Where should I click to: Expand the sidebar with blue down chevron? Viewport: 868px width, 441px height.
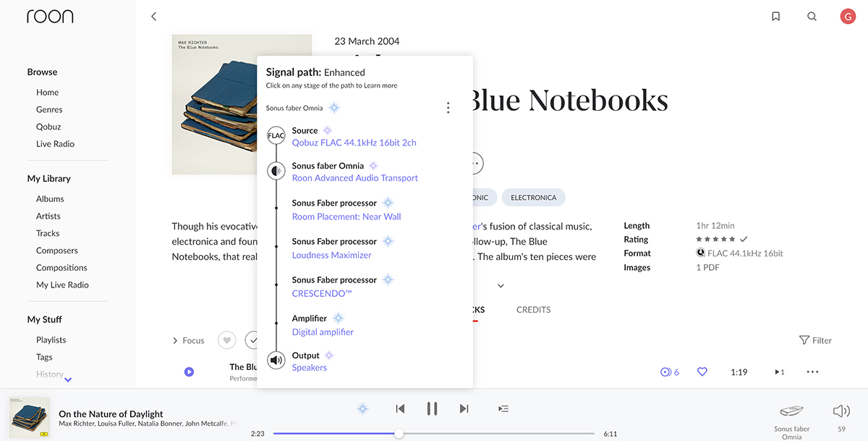68,379
